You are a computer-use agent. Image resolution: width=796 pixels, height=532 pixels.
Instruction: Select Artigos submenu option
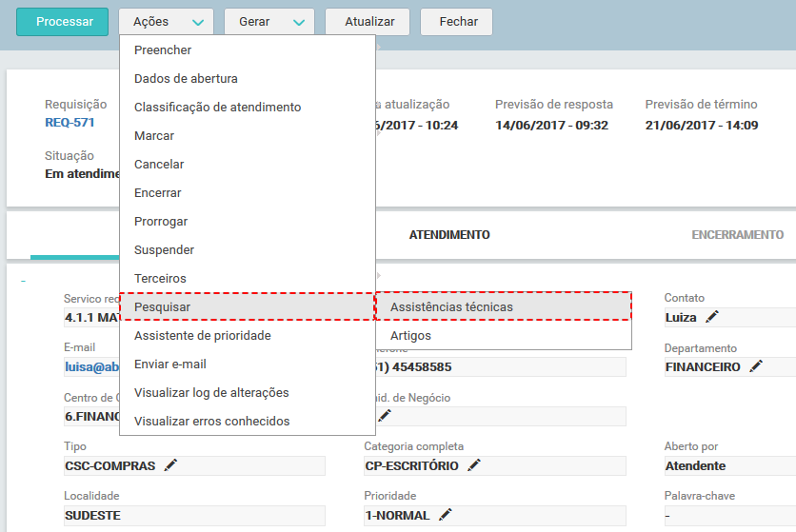tap(503, 336)
